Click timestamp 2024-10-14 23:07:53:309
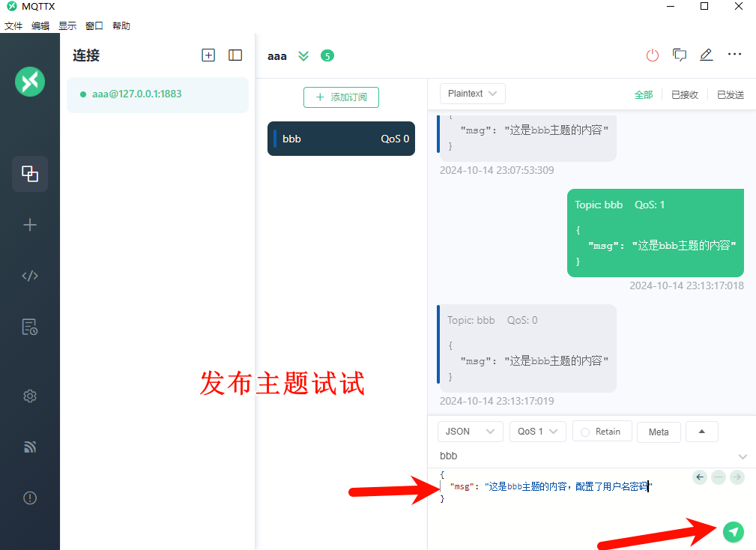This screenshot has height=550, width=756. 497,170
